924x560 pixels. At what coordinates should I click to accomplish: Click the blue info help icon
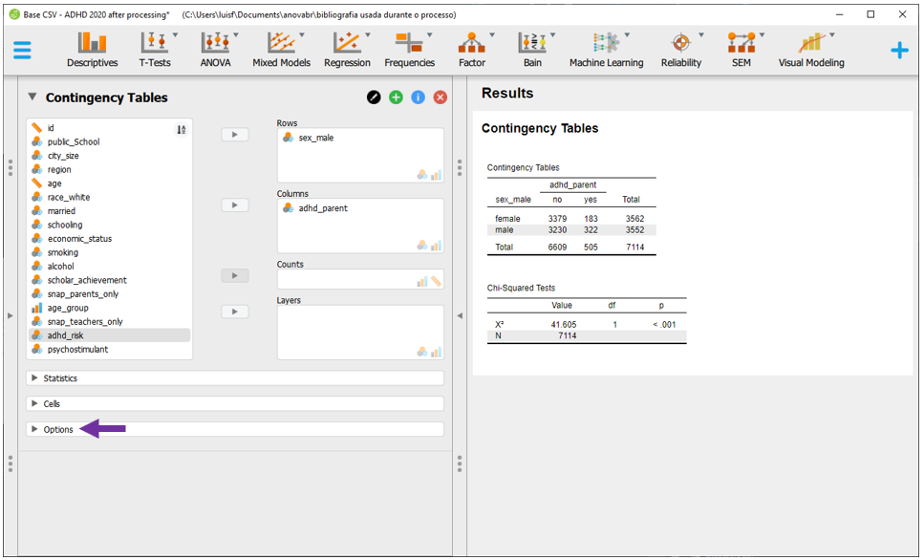419,97
